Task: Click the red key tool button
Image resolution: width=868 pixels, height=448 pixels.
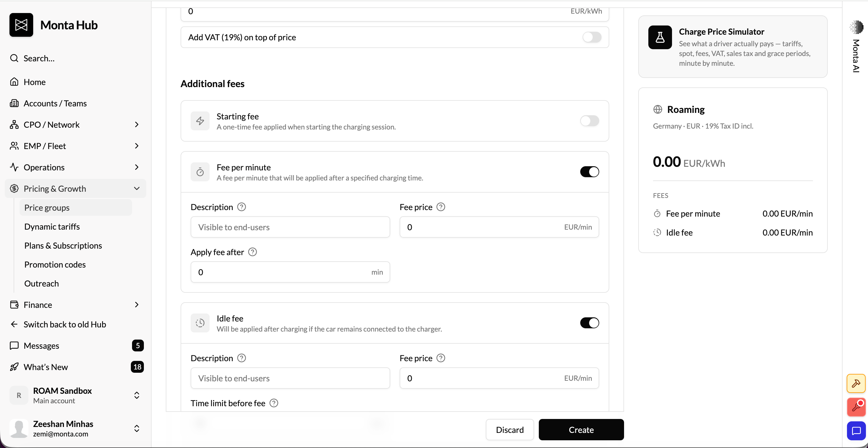Action: click(x=856, y=407)
